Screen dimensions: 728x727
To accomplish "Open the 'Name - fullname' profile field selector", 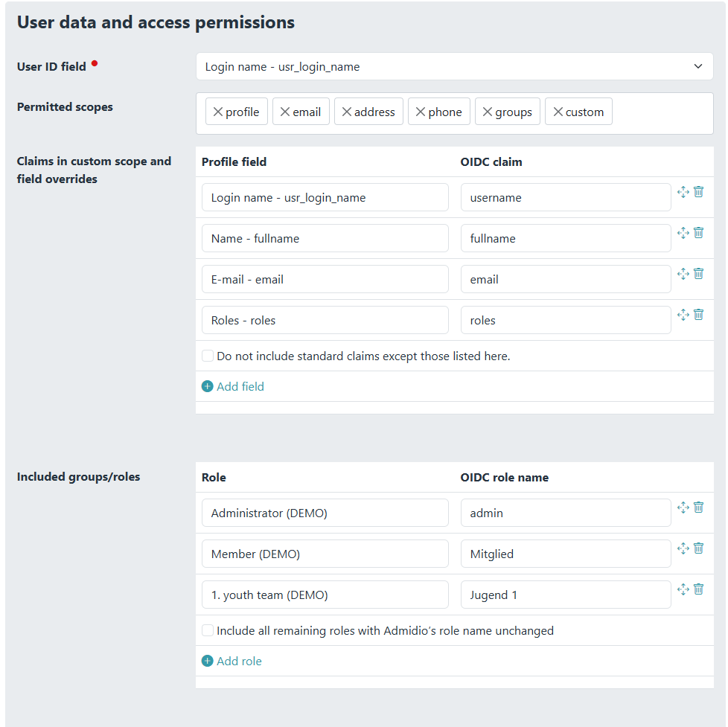I will click(325, 238).
